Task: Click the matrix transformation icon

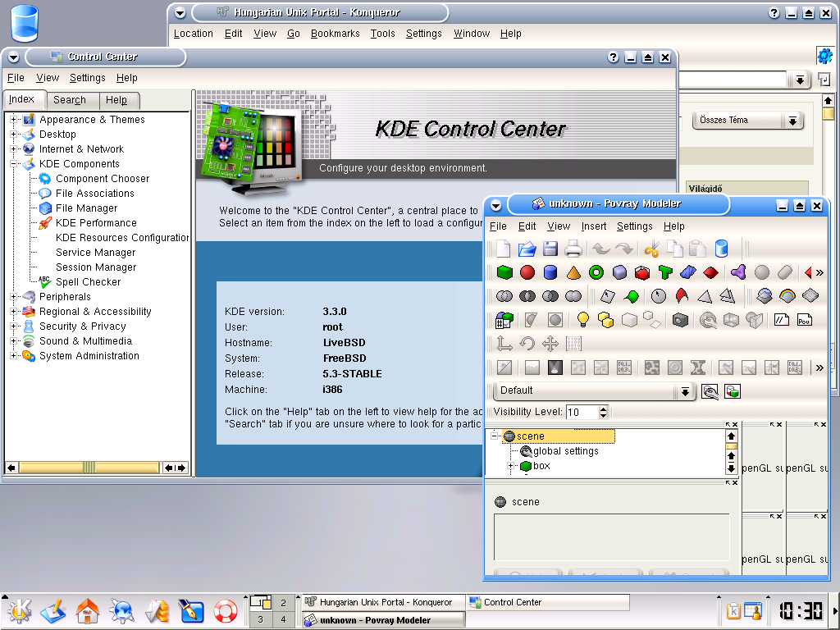Action: (x=573, y=344)
